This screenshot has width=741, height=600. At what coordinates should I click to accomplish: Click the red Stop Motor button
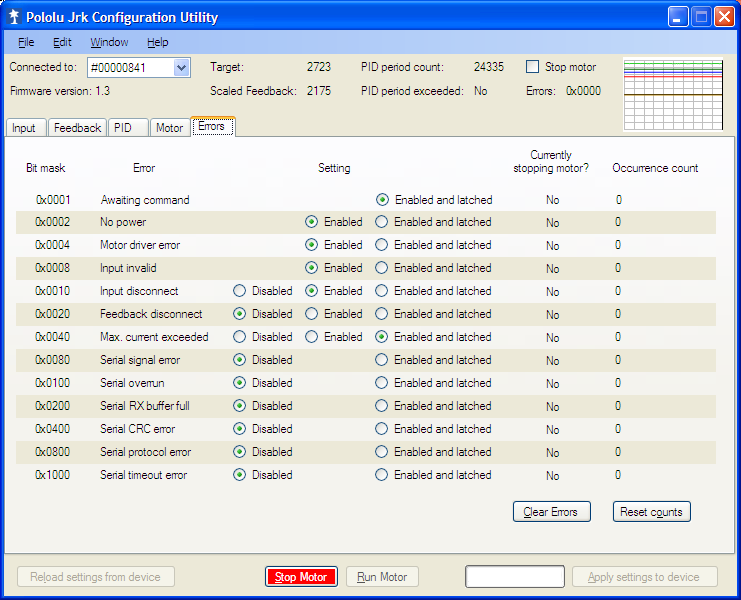pos(301,577)
